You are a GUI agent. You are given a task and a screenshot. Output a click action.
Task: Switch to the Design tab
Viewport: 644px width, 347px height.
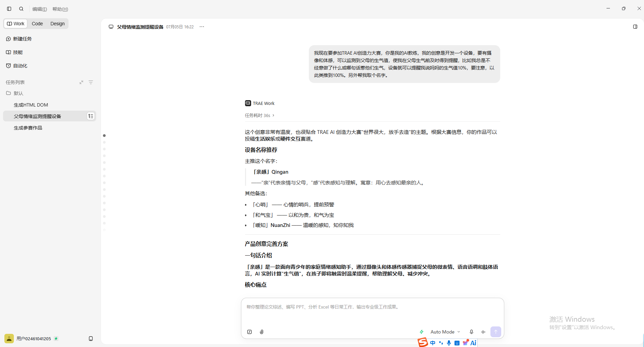click(57, 24)
